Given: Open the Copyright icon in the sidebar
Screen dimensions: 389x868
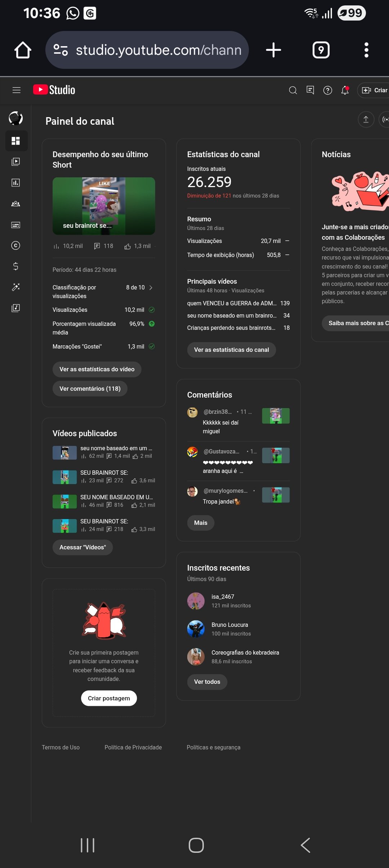Looking at the screenshot, I should (15, 245).
